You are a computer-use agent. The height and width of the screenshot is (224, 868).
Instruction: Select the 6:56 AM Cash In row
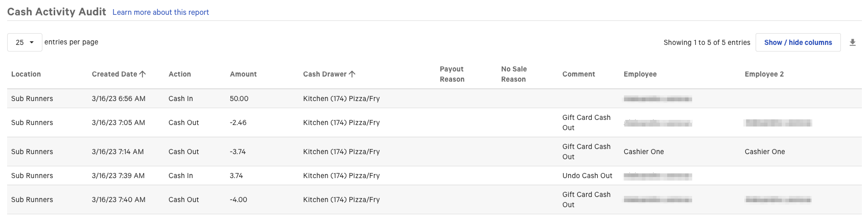pos(119,99)
